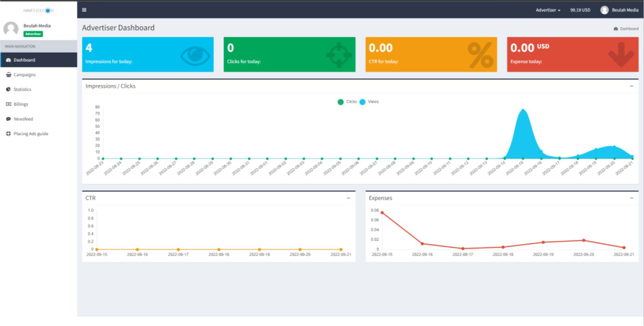This screenshot has width=644, height=326.
Task: Click the Impressions / Clicks panel title
Action: click(x=110, y=86)
